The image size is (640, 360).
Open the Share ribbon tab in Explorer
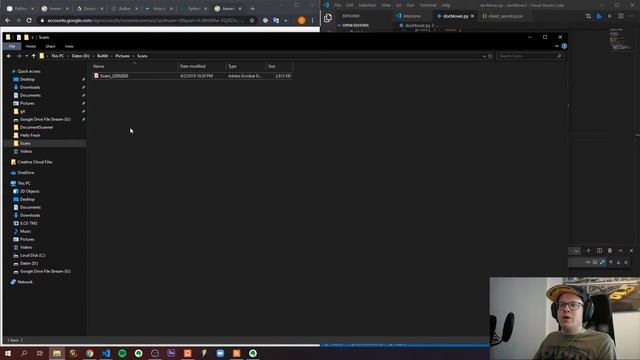point(50,47)
